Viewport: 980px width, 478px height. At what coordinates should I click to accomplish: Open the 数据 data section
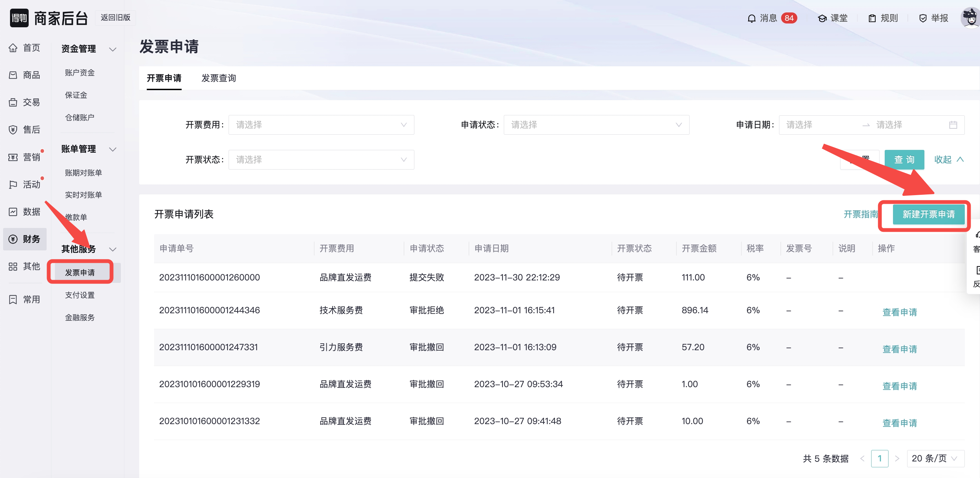coord(25,212)
